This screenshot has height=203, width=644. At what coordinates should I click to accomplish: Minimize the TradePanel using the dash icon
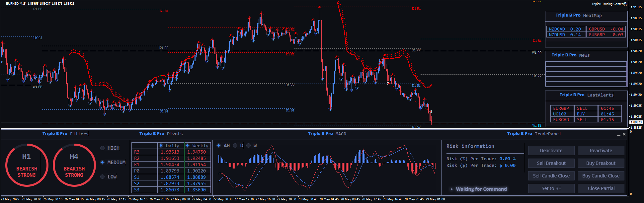pyautogui.click(x=618, y=135)
